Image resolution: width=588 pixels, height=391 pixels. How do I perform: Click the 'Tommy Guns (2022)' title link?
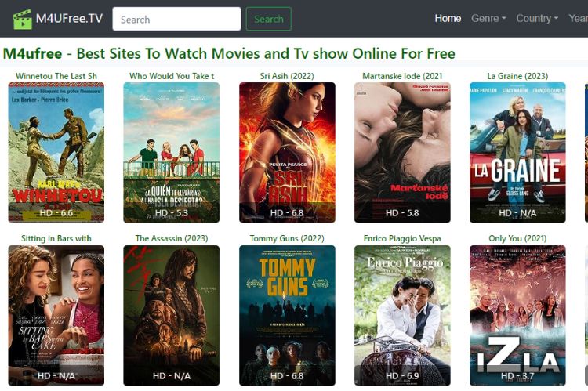[287, 238]
